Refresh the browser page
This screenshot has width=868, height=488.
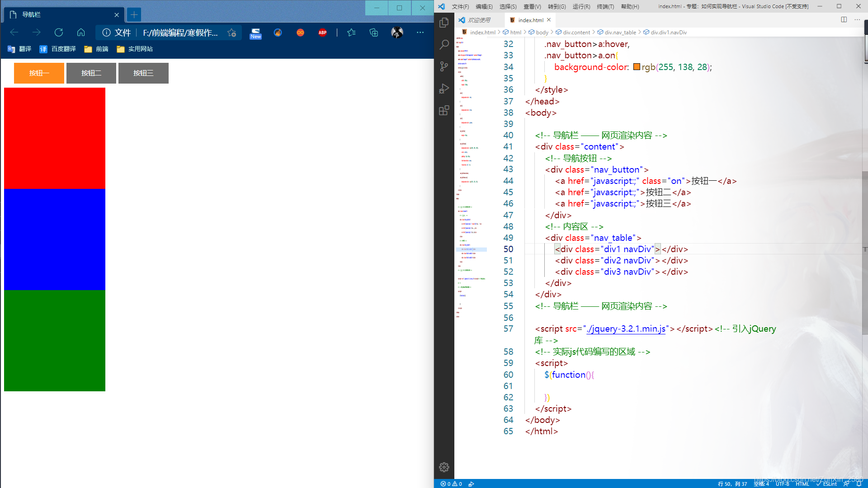click(x=59, y=33)
